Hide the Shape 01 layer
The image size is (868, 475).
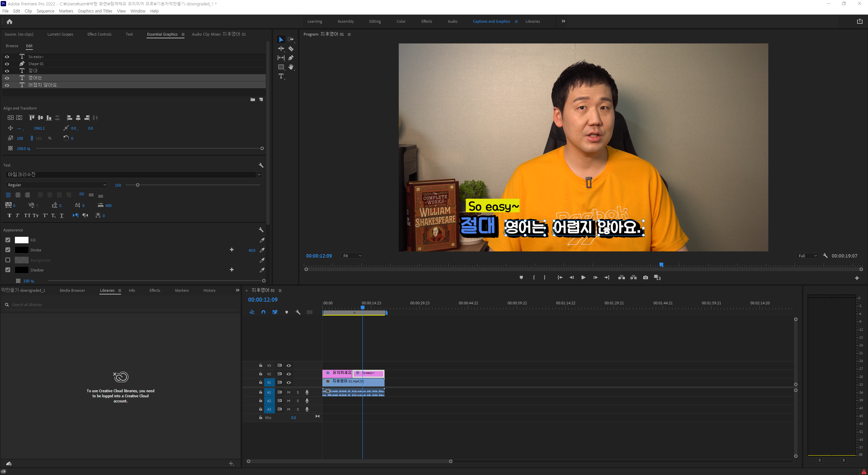(x=7, y=64)
